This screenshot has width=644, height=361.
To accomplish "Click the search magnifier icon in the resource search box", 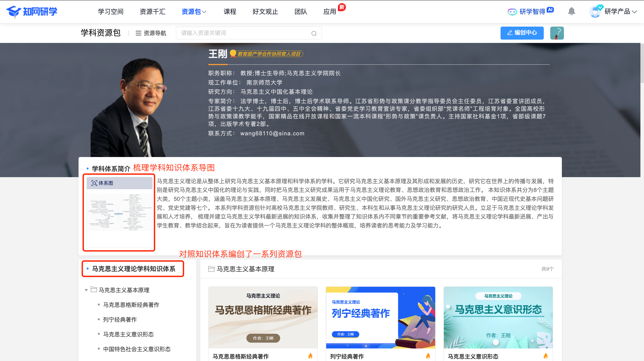I will 314,33.
